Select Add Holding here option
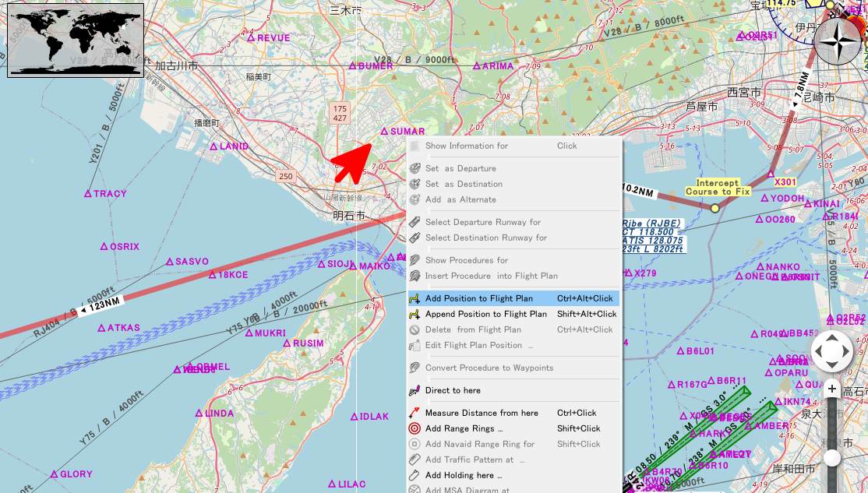This screenshot has height=493, width=868. click(x=463, y=475)
